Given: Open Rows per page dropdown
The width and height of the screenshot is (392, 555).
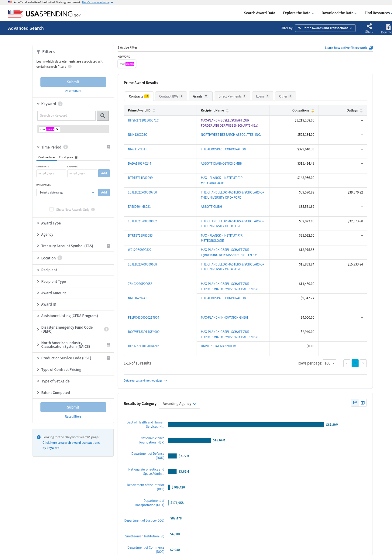Looking at the screenshot, I should [x=329, y=363].
